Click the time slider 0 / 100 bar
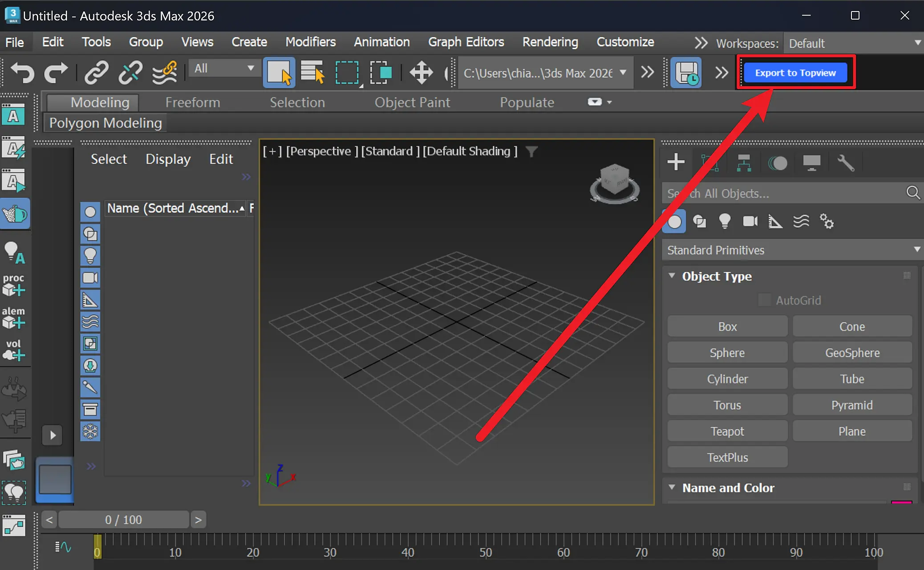 point(124,520)
